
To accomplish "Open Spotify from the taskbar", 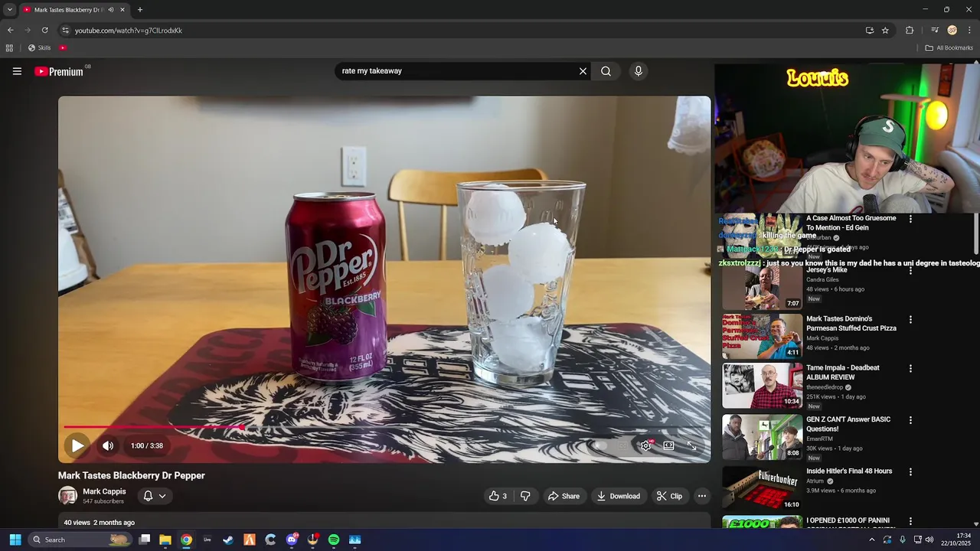I will (x=334, y=540).
